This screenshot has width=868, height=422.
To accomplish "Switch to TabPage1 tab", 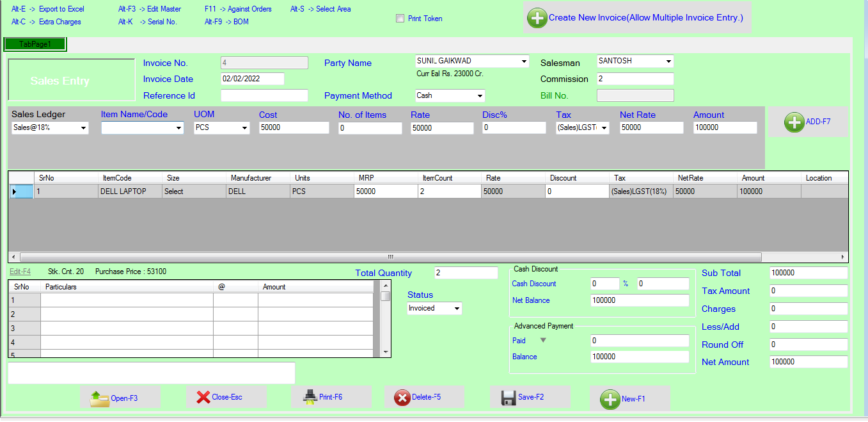I will pyautogui.click(x=35, y=44).
